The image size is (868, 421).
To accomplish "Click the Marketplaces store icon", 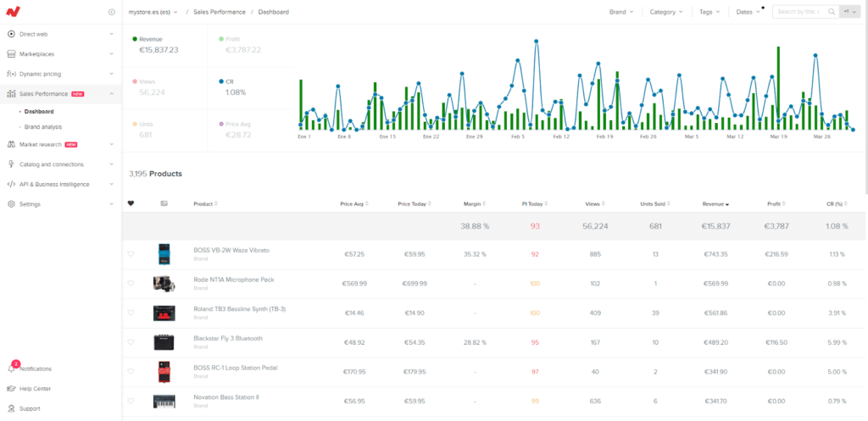I will [11, 54].
